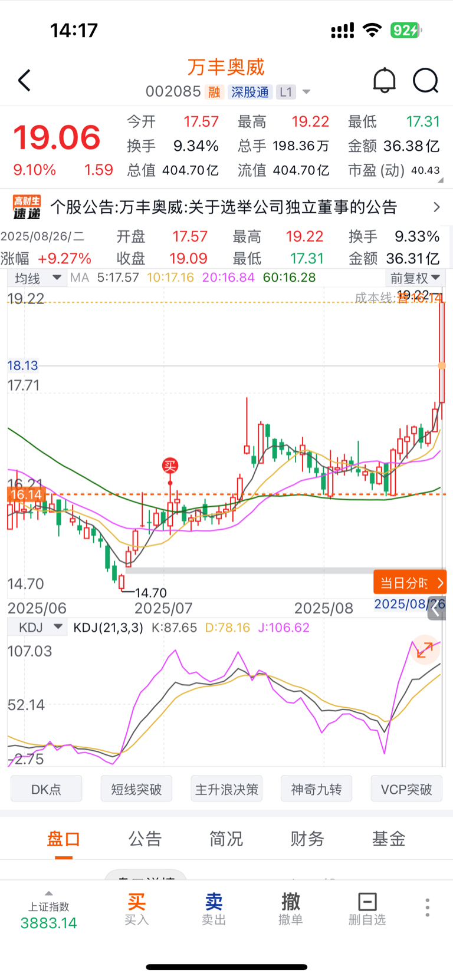Switch to the 简况 tab
Screen dimensions: 453x980
(x=226, y=839)
